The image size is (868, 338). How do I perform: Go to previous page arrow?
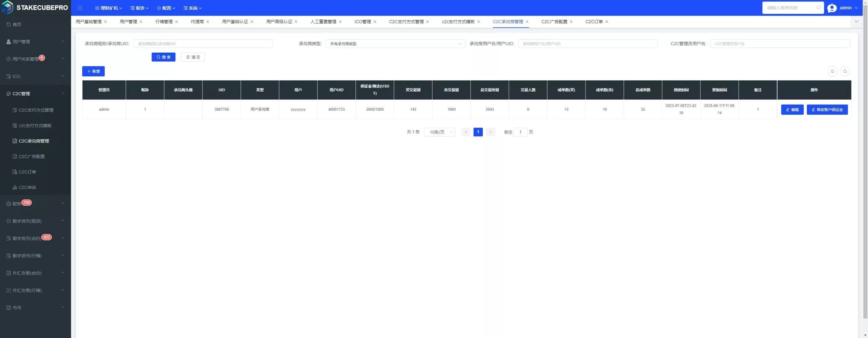(466, 132)
